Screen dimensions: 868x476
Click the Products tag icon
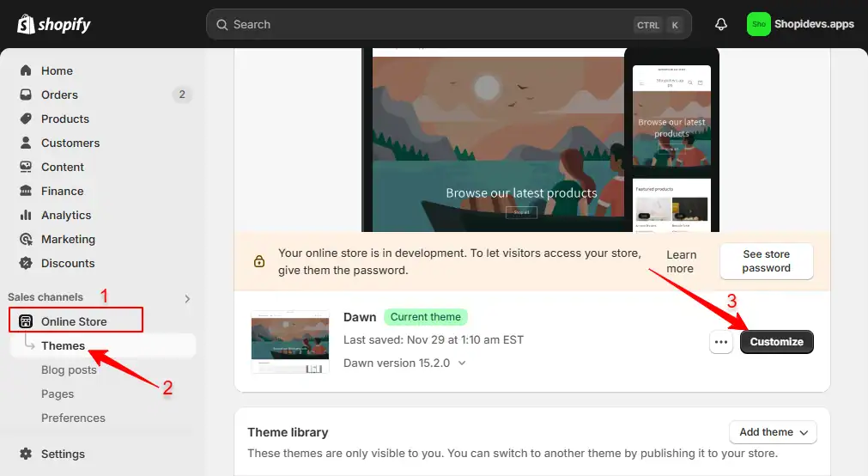26,119
